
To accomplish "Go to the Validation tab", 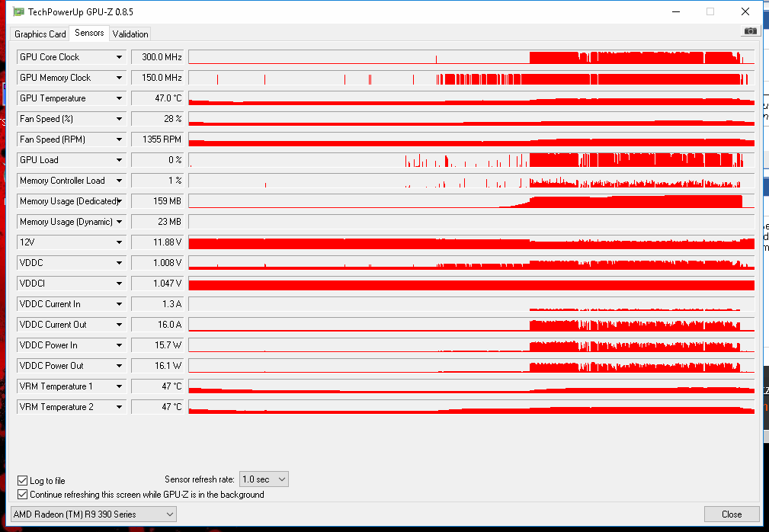I will pyautogui.click(x=130, y=34).
